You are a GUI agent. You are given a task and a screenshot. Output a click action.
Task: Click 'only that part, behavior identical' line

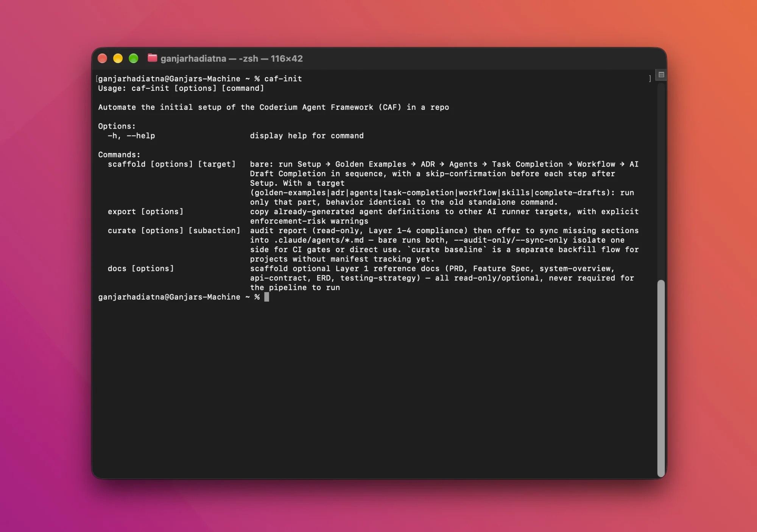[404, 202]
